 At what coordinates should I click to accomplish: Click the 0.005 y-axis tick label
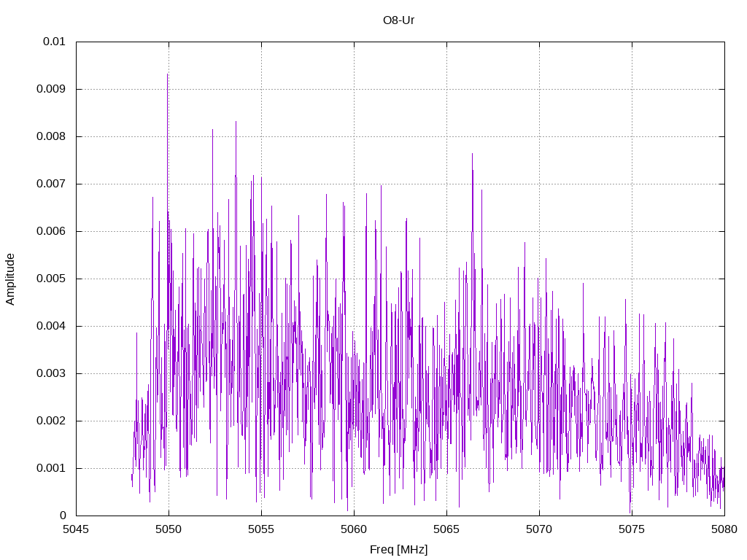tap(51, 279)
